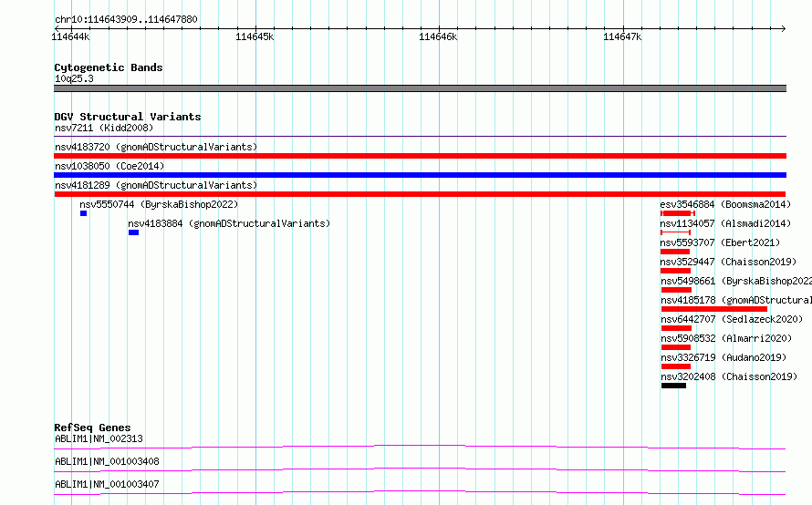Select the DGV Structural Variants track title
The width and height of the screenshot is (812, 505).
tap(128, 117)
